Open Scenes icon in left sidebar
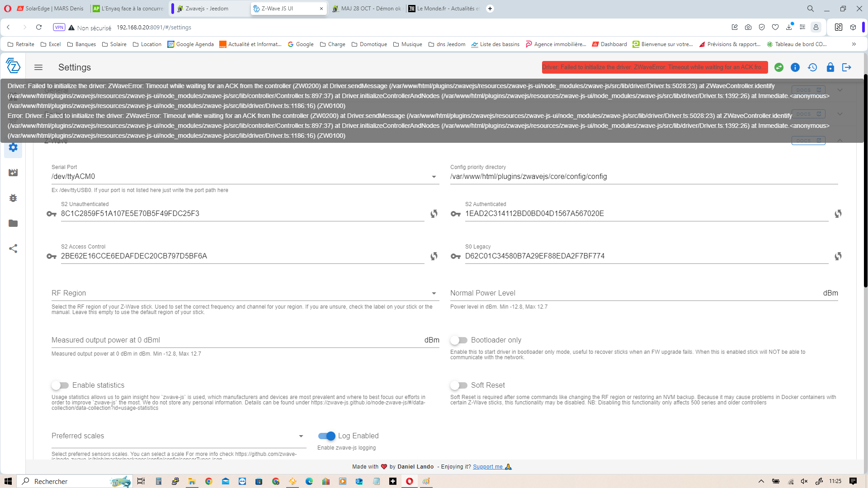This screenshot has height=488, width=868. (13, 173)
